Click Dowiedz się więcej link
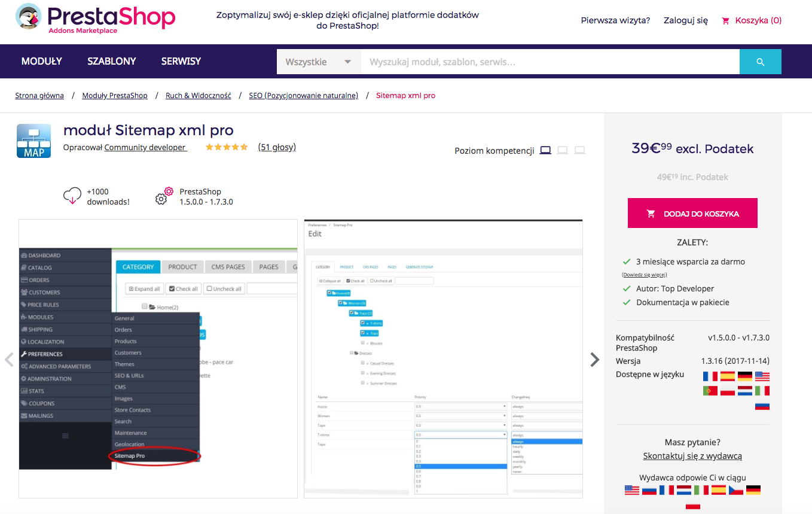This screenshot has height=514, width=812. (645, 275)
